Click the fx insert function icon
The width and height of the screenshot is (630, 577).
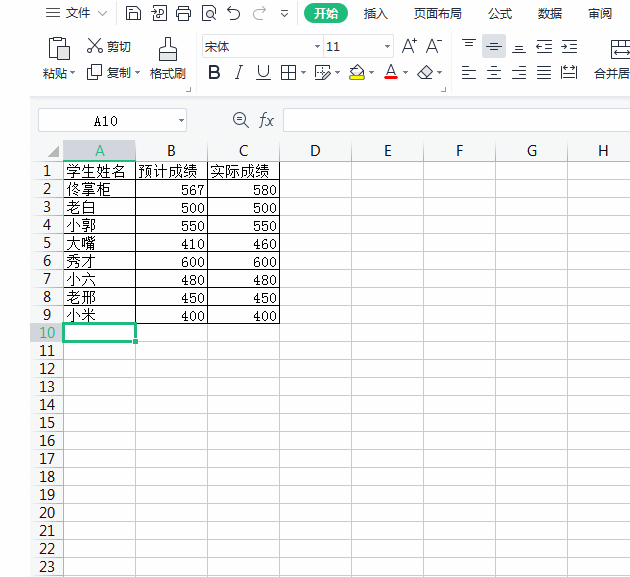[x=266, y=120]
